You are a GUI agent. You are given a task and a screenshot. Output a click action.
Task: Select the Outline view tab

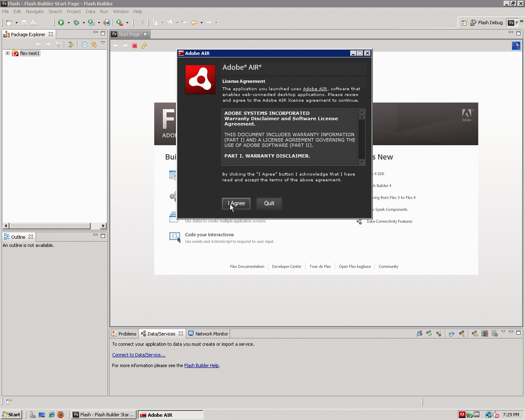point(18,237)
